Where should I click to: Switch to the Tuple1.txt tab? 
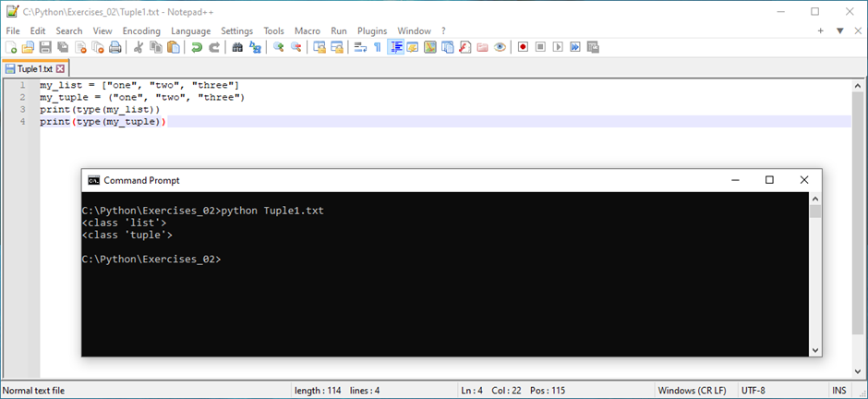click(x=30, y=69)
